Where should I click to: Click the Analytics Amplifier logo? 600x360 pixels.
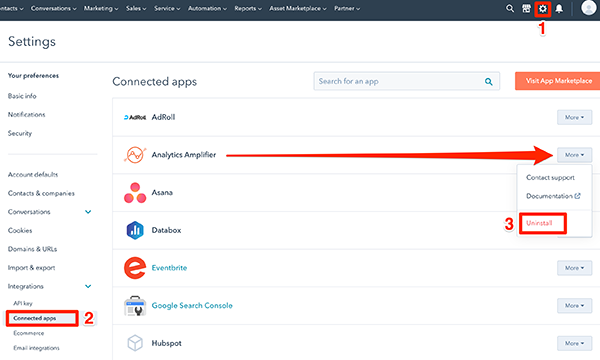tap(135, 155)
